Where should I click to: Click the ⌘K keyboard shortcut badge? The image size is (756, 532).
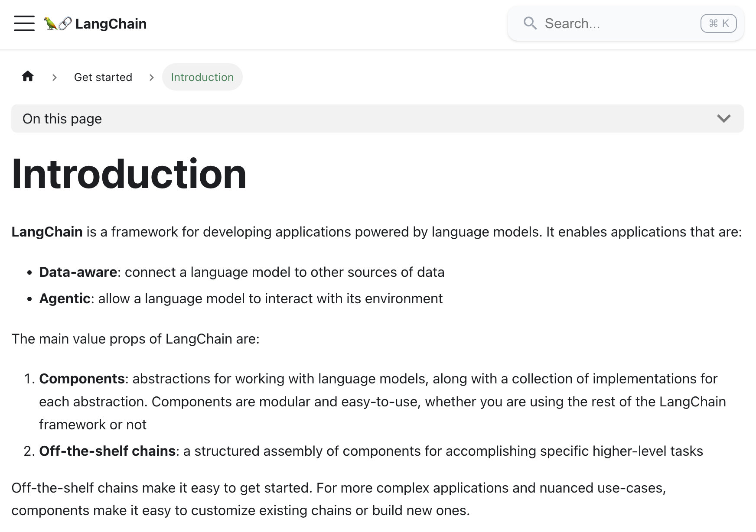coord(718,23)
